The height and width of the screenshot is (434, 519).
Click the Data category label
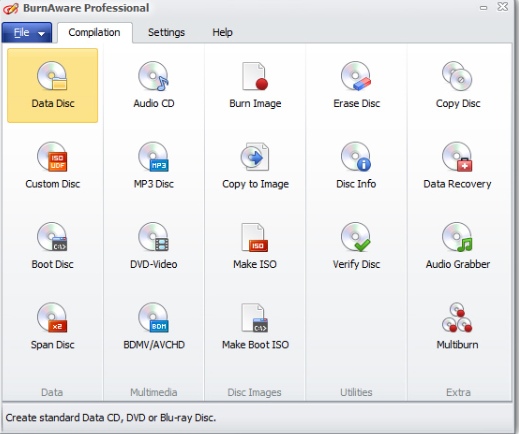pos(52,392)
